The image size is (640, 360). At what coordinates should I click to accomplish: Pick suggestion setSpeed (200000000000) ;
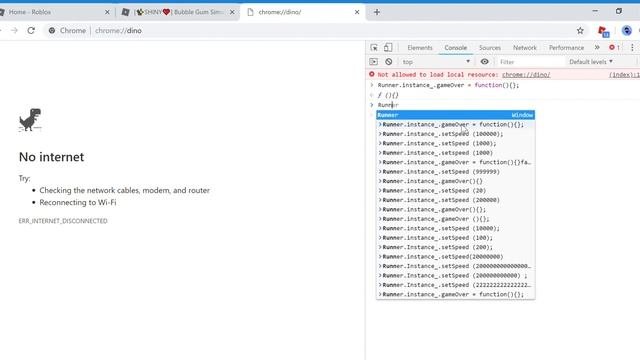(x=455, y=276)
